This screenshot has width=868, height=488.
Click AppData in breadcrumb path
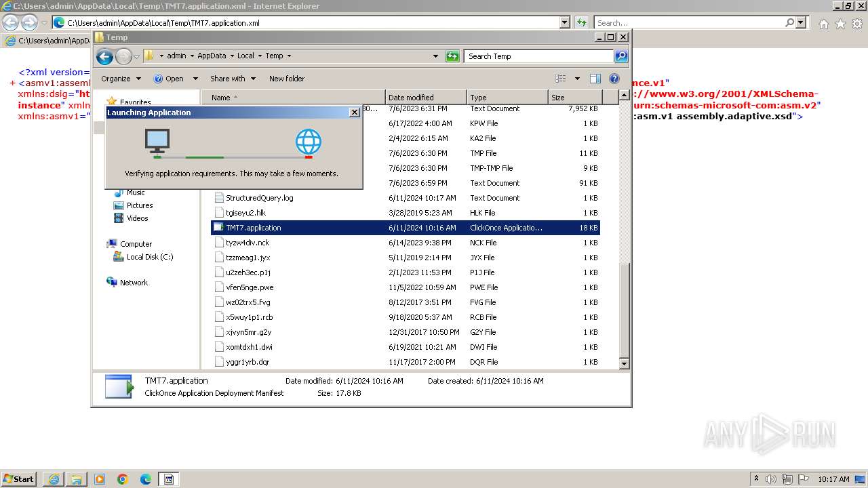click(212, 56)
